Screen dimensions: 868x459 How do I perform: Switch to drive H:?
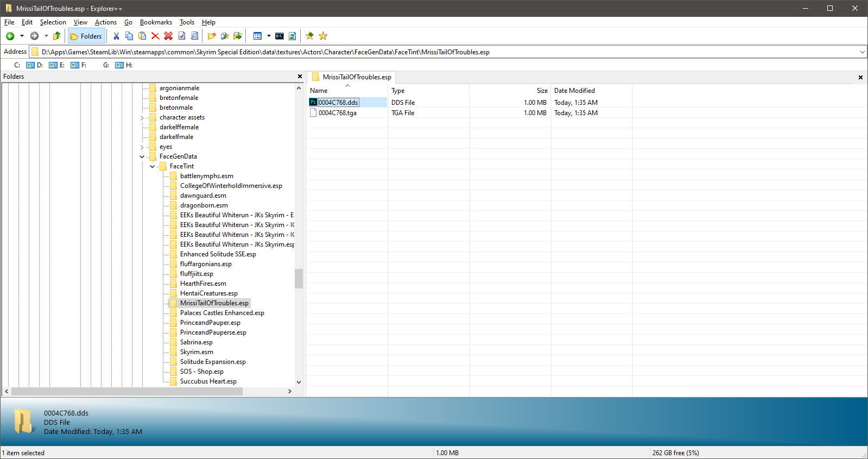pos(124,65)
